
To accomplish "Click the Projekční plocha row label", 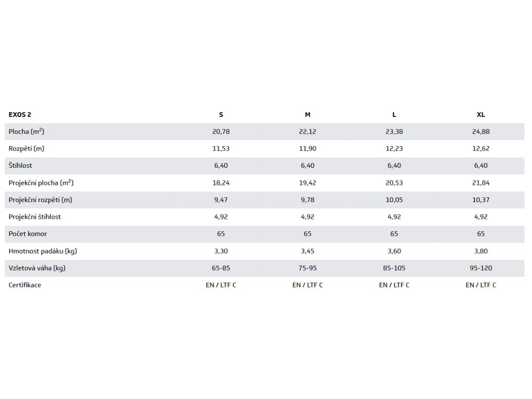I will 41,182.
